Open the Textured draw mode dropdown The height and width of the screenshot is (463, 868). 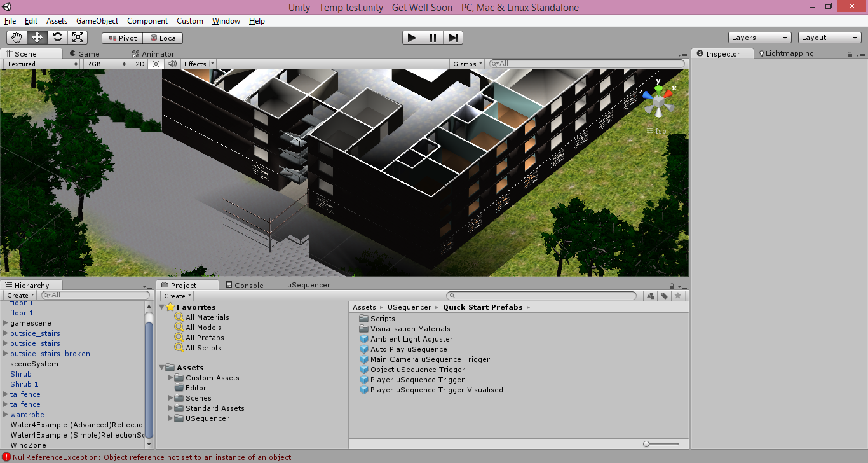42,64
